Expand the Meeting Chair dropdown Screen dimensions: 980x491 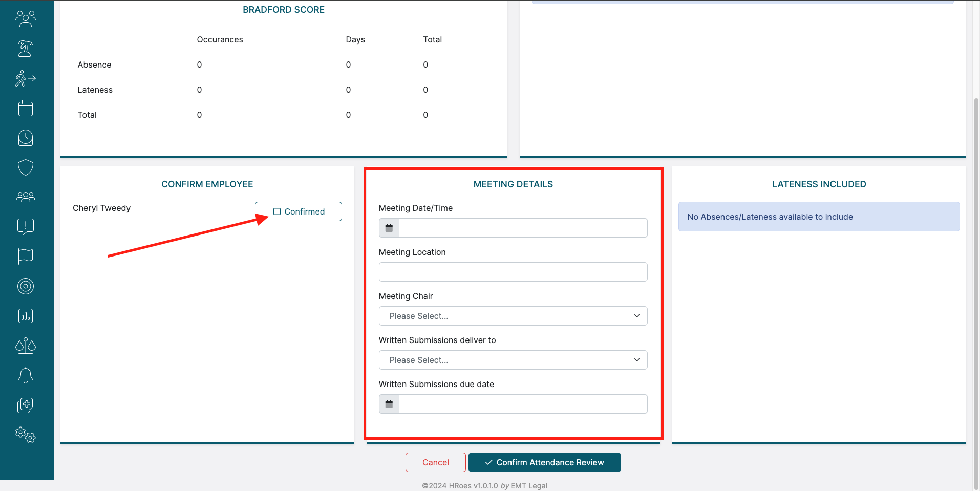513,316
